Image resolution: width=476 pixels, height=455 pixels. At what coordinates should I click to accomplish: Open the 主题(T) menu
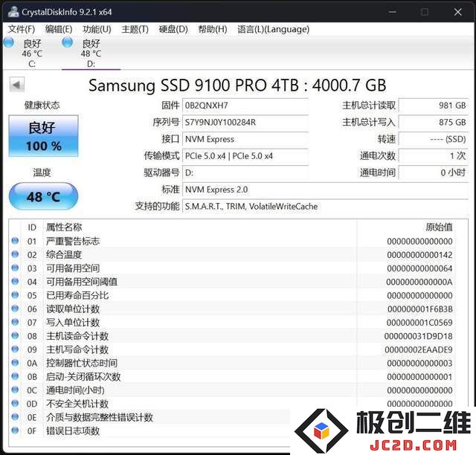[x=135, y=29]
